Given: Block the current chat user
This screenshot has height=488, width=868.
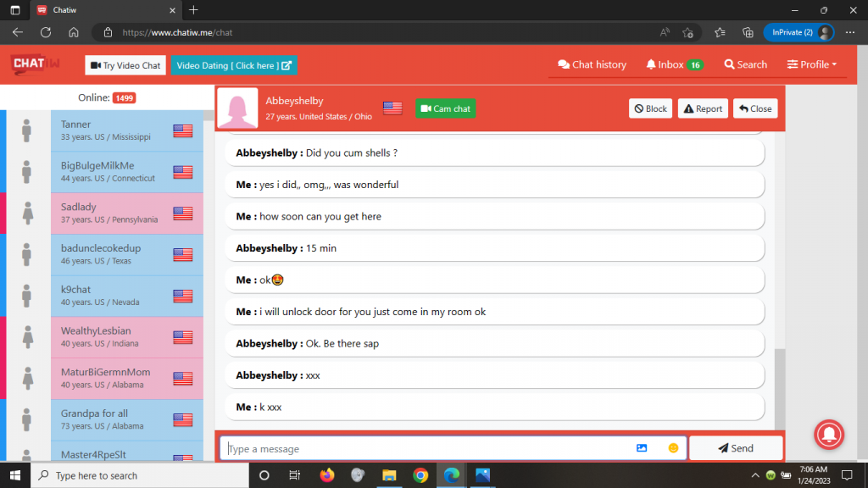Looking at the screenshot, I should 650,108.
